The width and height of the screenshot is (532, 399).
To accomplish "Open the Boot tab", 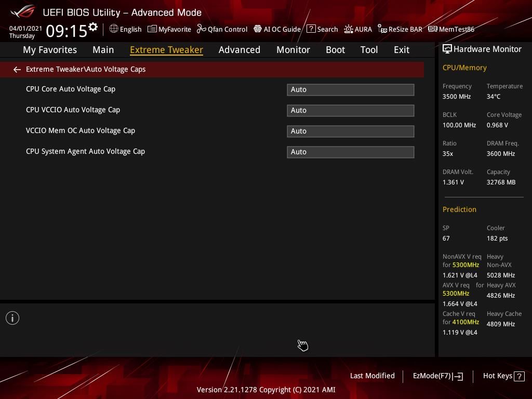I will [x=335, y=50].
